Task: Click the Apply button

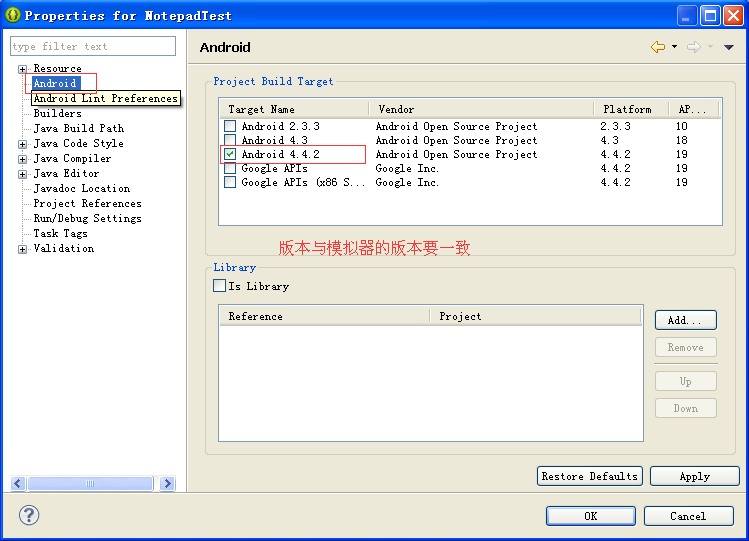Action: coord(695,476)
